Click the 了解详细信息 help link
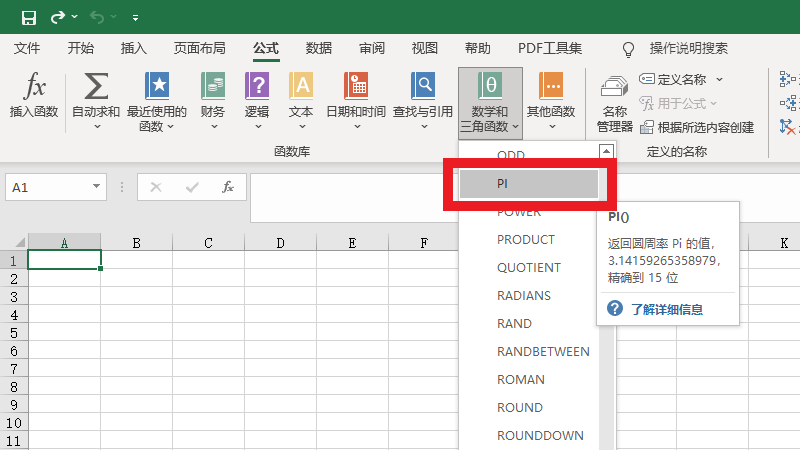 tap(666, 309)
